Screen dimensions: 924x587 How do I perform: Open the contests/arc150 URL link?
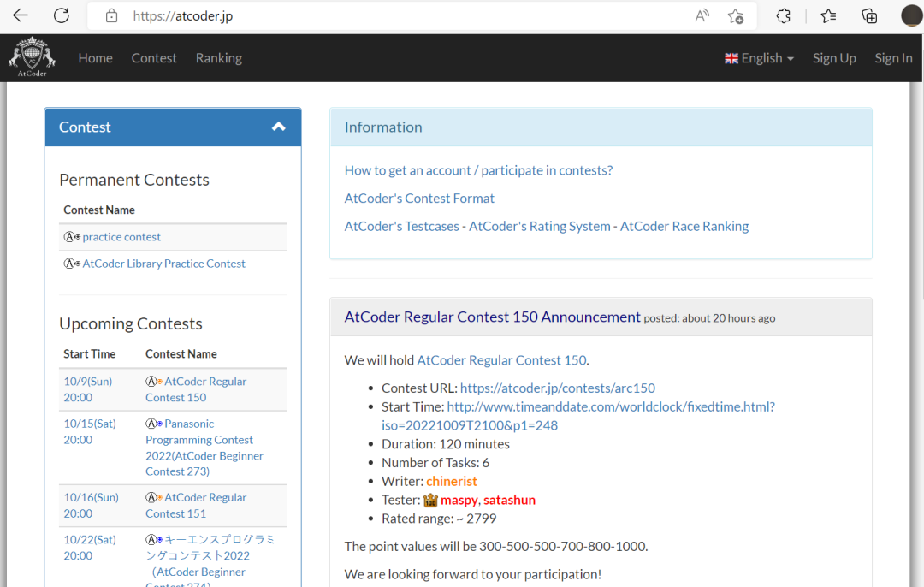(x=558, y=388)
